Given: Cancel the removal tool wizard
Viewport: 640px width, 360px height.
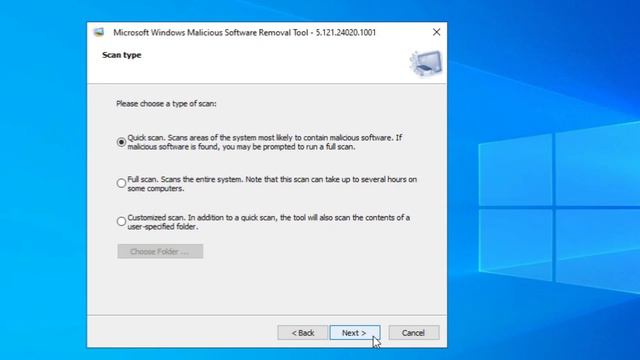Looking at the screenshot, I should point(413,333).
